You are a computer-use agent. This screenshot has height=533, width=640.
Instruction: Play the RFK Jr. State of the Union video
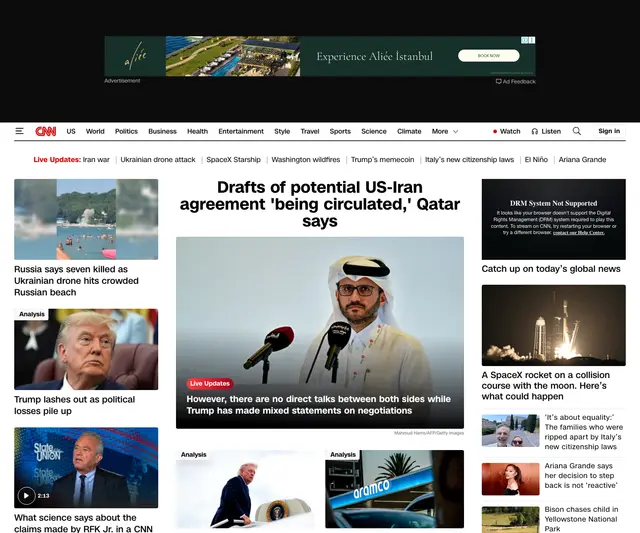(26, 495)
